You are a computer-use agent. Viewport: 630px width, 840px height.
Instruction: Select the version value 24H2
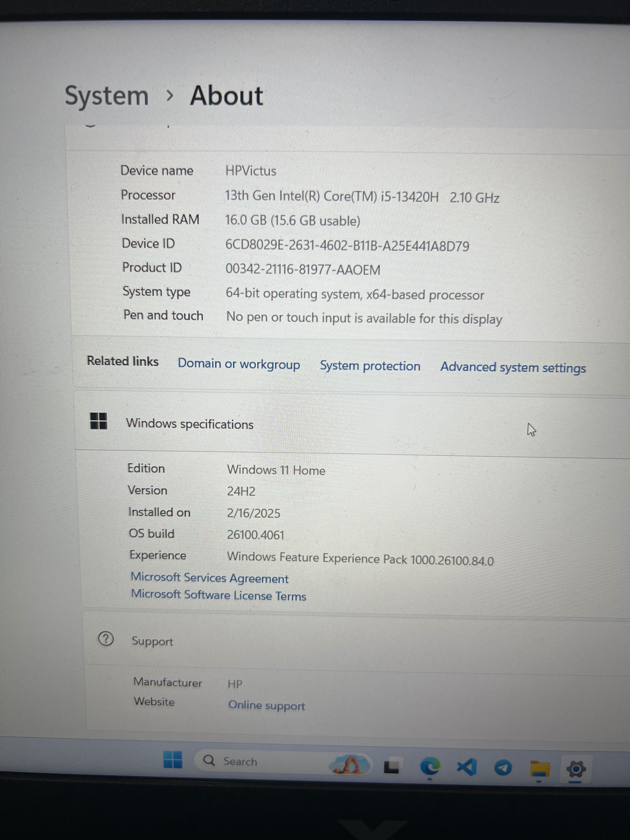pos(241,491)
